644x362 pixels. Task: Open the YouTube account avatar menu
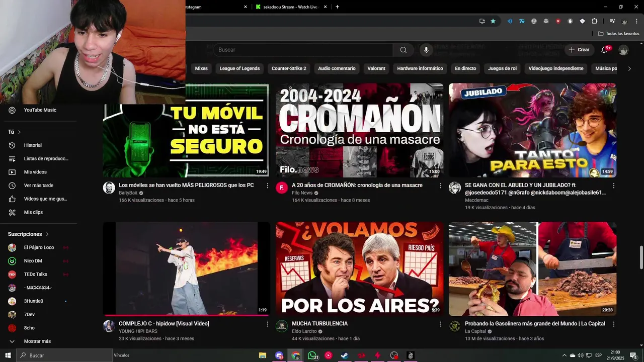pos(623,50)
